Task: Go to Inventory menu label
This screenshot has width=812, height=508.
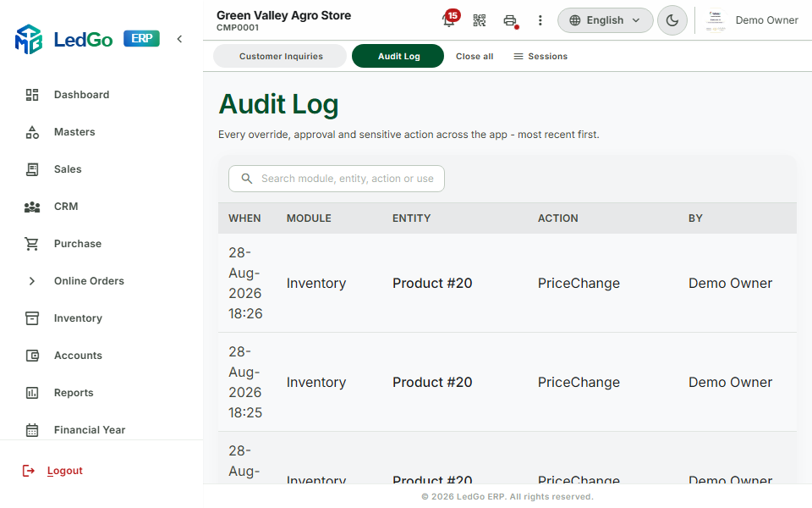Action: pyautogui.click(x=78, y=318)
